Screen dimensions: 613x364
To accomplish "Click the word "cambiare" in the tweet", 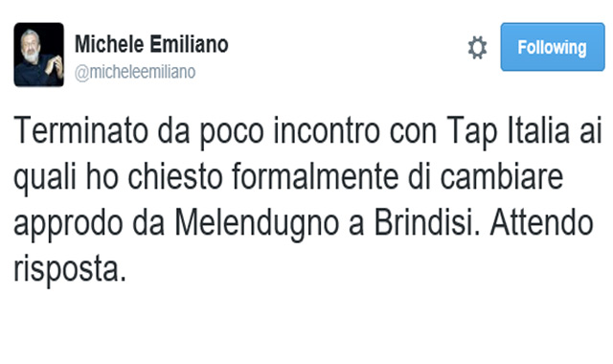I will tap(502, 176).
